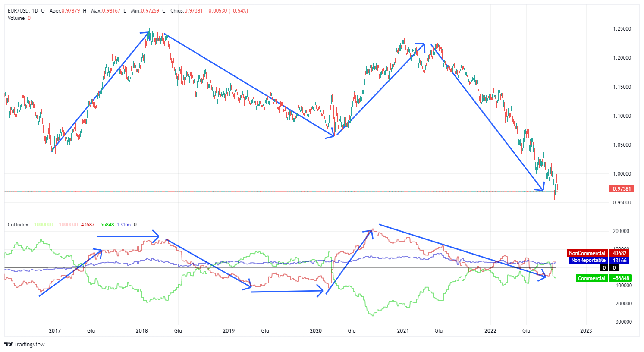
Task: Click the Max. high value 0.98167
Action: [111, 11]
